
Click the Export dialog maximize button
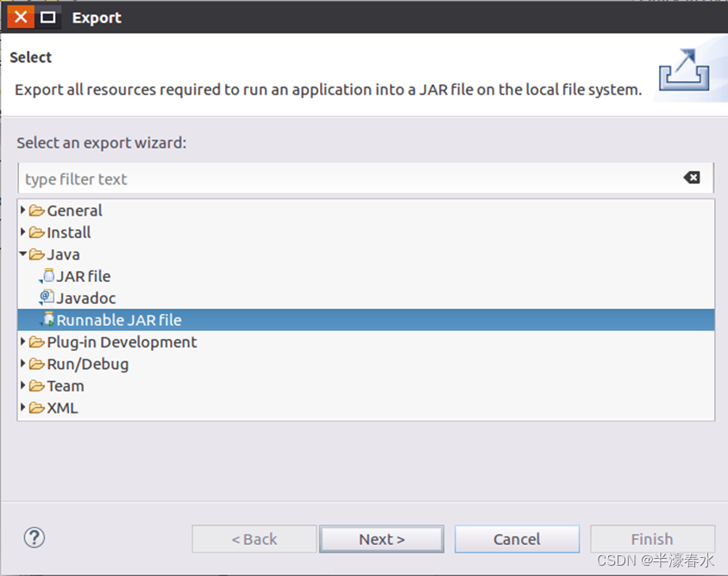tap(48, 17)
